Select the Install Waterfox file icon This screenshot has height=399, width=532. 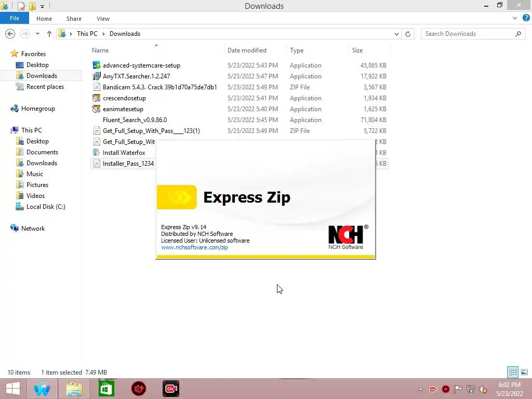96,153
